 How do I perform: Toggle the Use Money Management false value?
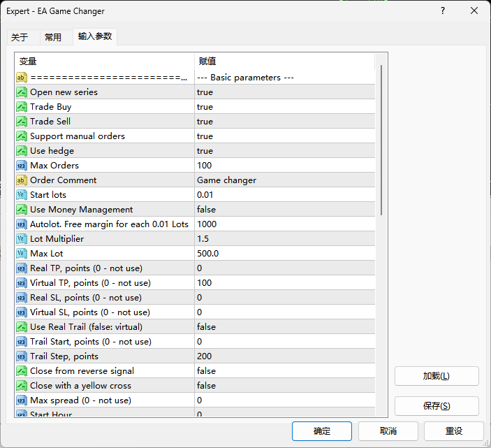coord(284,210)
